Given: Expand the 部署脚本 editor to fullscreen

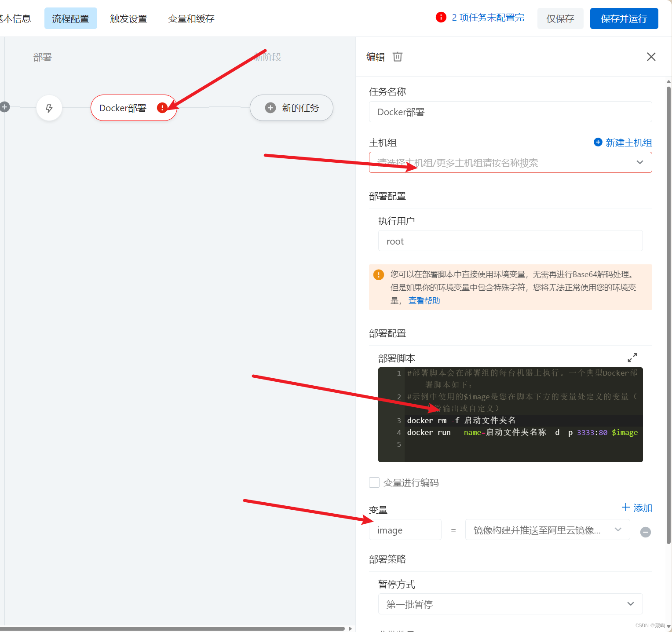Looking at the screenshot, I should point(632,358).
